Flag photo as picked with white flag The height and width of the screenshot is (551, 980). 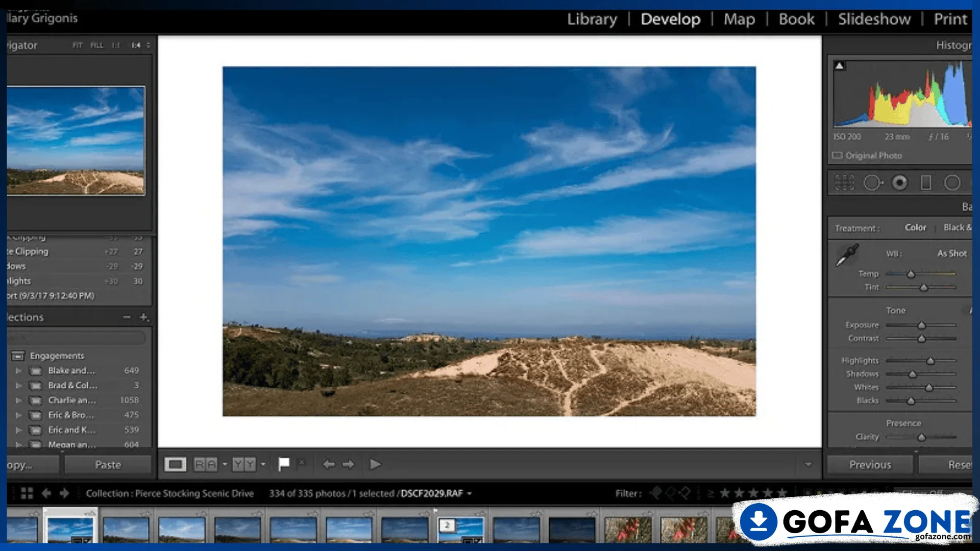[284, 464]
